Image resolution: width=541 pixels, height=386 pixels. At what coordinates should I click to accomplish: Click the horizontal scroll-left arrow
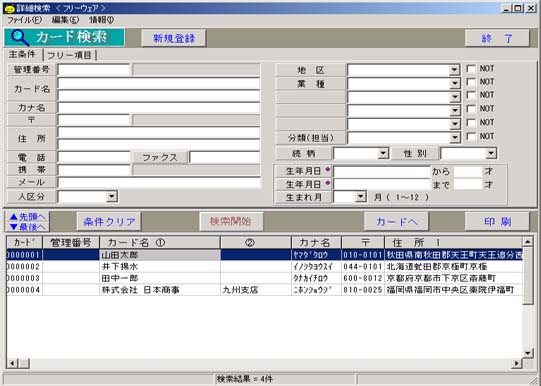tap(12, 363)
